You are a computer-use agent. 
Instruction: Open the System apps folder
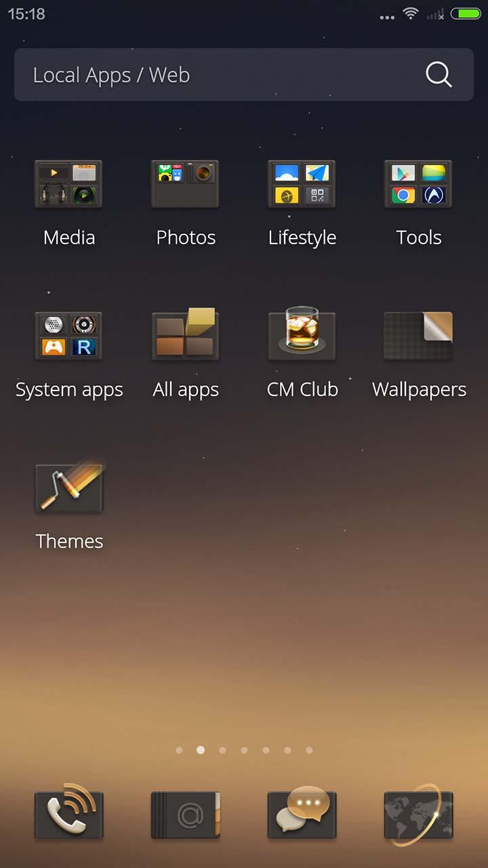[x=68, y=336]
